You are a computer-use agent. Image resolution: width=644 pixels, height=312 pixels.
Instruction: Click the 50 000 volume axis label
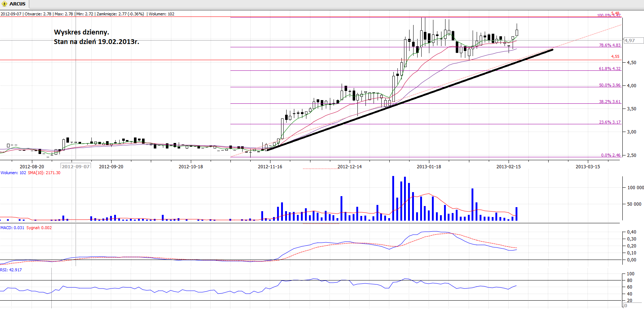coord(634,204)
